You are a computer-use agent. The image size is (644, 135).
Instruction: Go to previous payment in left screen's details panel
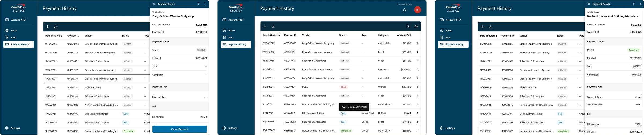(199, 4)
